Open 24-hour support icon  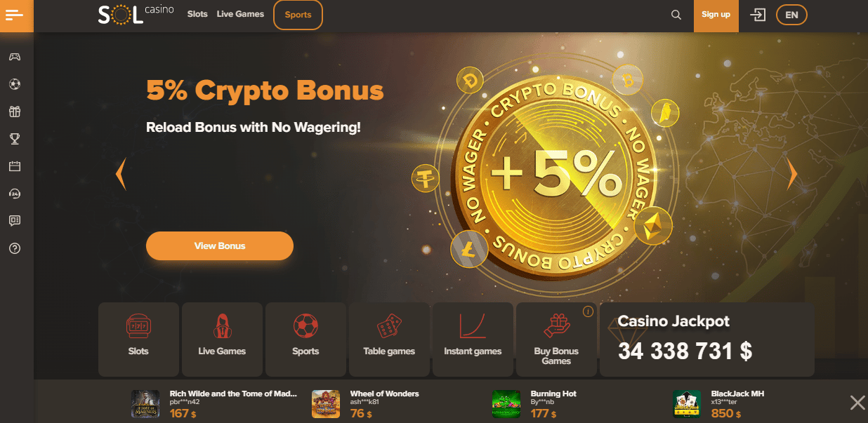tap(15, 194)
